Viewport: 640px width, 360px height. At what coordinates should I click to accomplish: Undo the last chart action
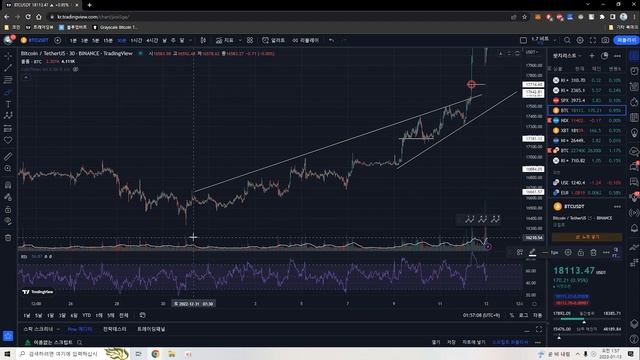(331, 40)
